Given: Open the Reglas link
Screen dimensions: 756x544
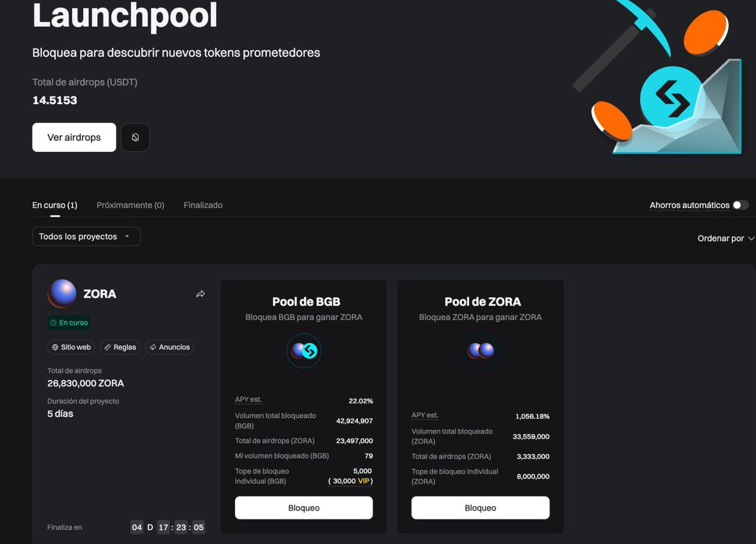Looking at the screenshot, I should [x=120, y=347].
